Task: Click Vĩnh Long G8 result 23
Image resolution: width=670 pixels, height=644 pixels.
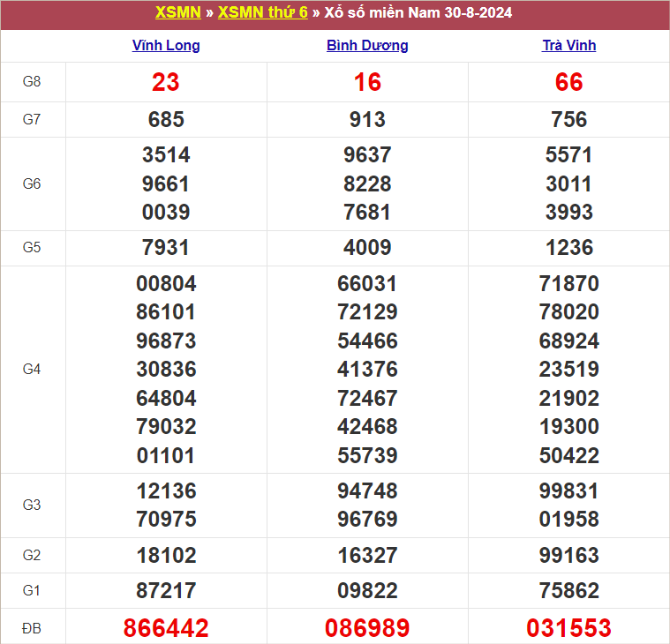Action: pyautogui.click(x=166, y=82)
